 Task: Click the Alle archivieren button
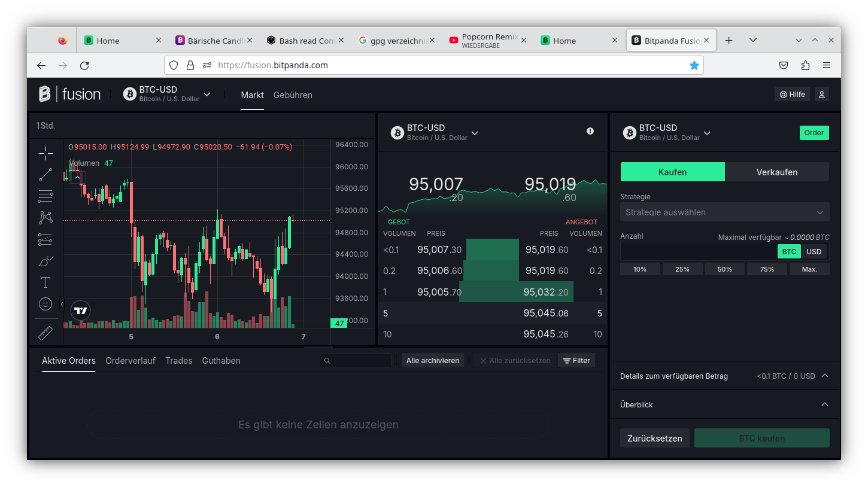pyautogui.click(x=432, y=361)
